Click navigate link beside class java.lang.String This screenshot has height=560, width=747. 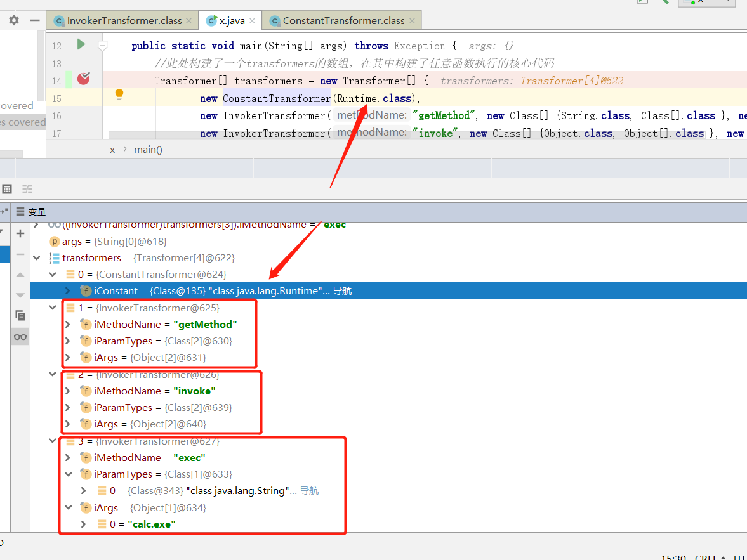coord(309,490)
